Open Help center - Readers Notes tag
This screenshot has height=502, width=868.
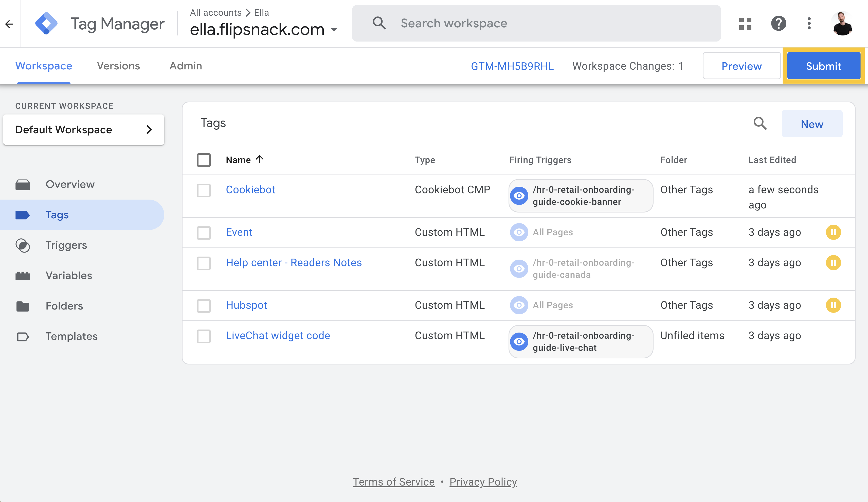[294, 263]
